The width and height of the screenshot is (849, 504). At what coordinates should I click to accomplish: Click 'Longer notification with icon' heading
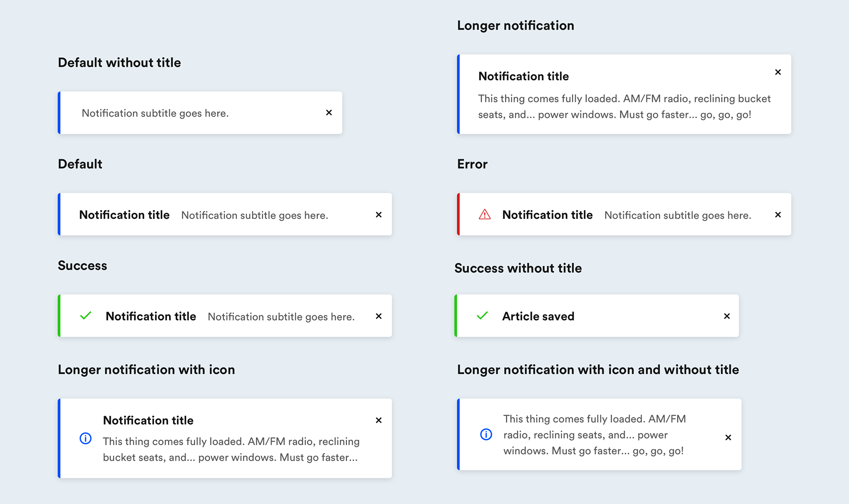[x=146, y=370]
